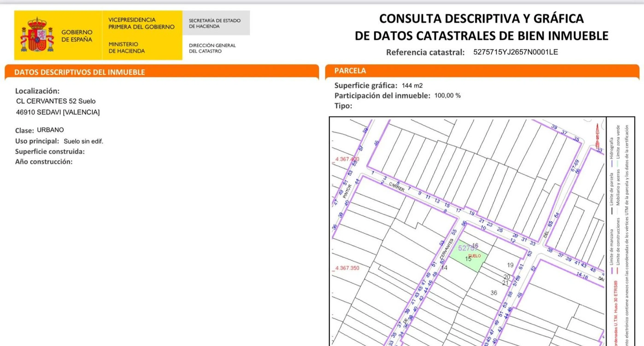Click 'SECRETARÍA DE ESTADO DE HACIENDA' gray box
Viewport: 644px width, 346px height.
215,23
